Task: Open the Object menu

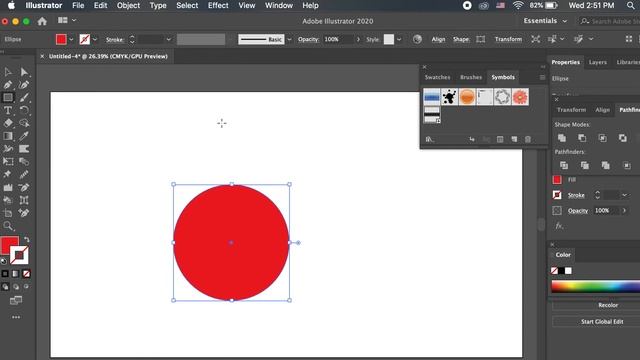Action: coord(128,5)
